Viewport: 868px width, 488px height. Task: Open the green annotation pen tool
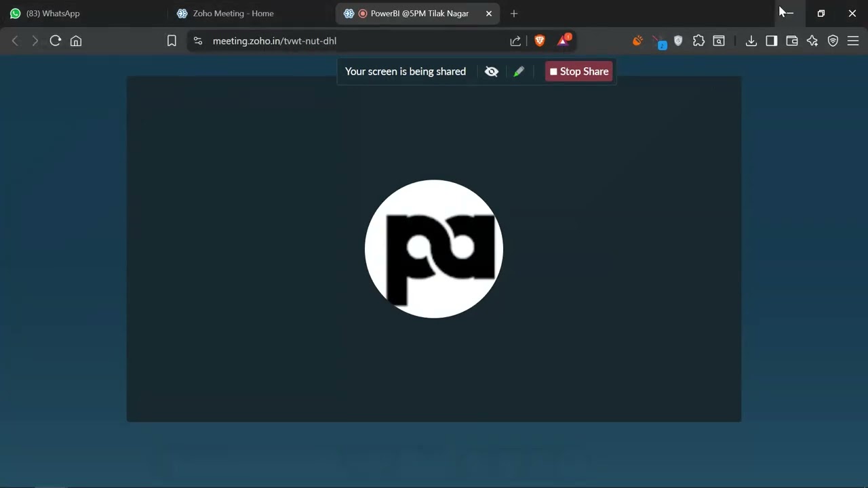tap(519, 71)
